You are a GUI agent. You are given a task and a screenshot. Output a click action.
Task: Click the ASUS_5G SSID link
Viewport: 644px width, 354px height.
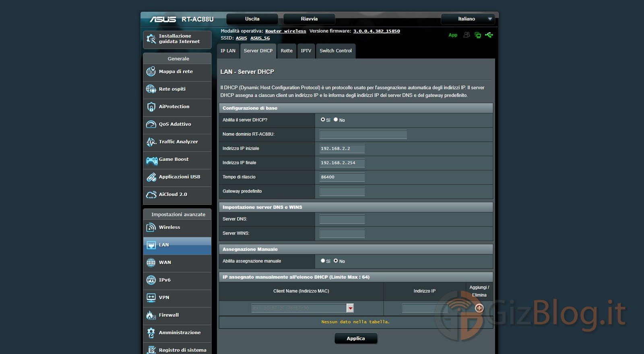260,38
